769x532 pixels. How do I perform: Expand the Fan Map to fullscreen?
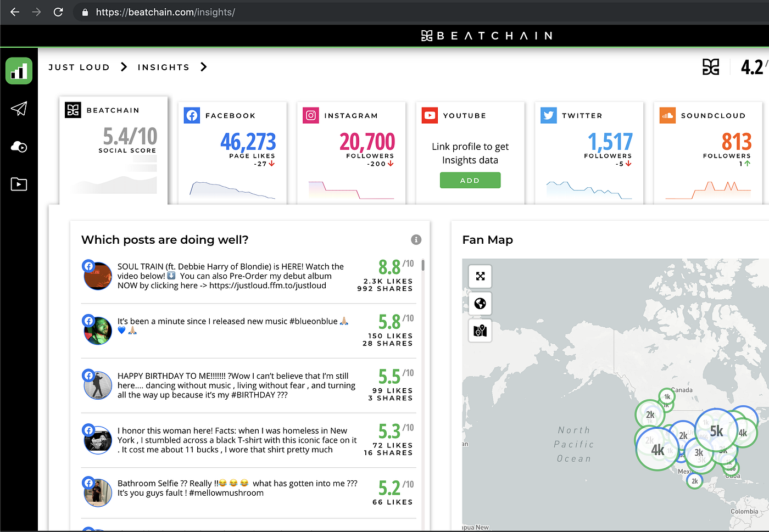pos(480,276)
